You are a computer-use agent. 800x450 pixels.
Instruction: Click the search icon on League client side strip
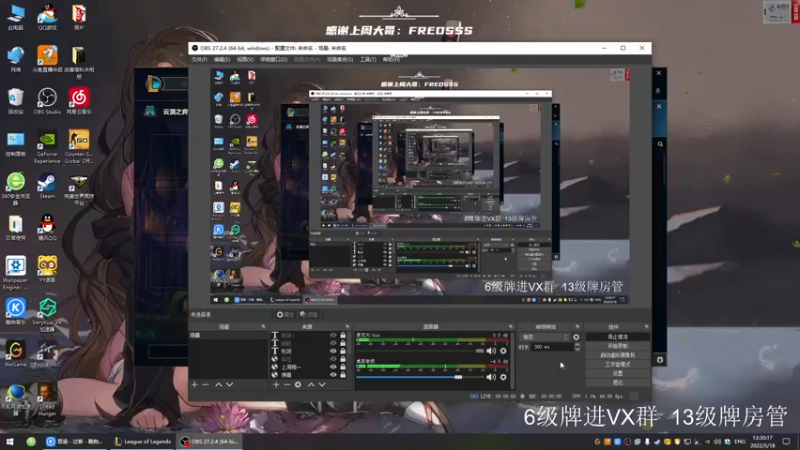coord(660,144)
